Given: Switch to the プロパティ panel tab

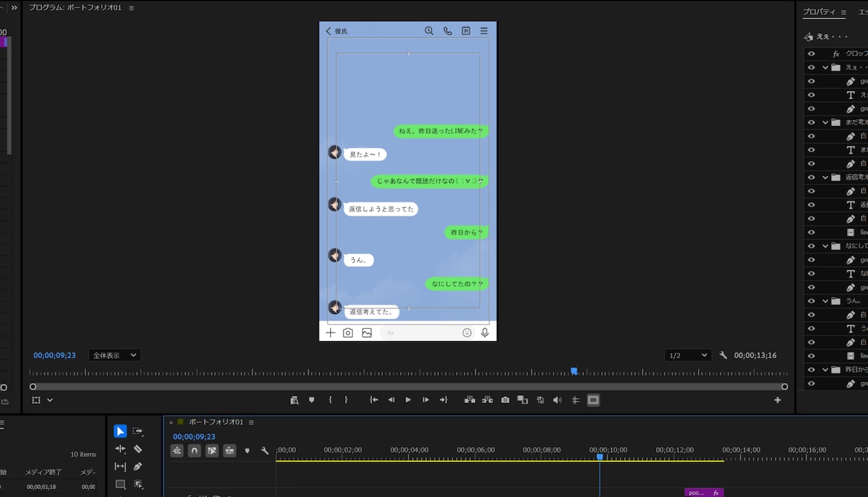Looking at the screenshot, I should tap(819, 12).
